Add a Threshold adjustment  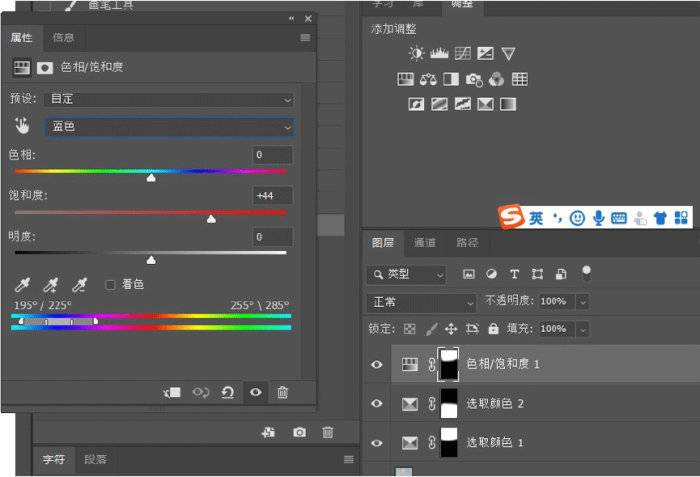pos(462,105)
